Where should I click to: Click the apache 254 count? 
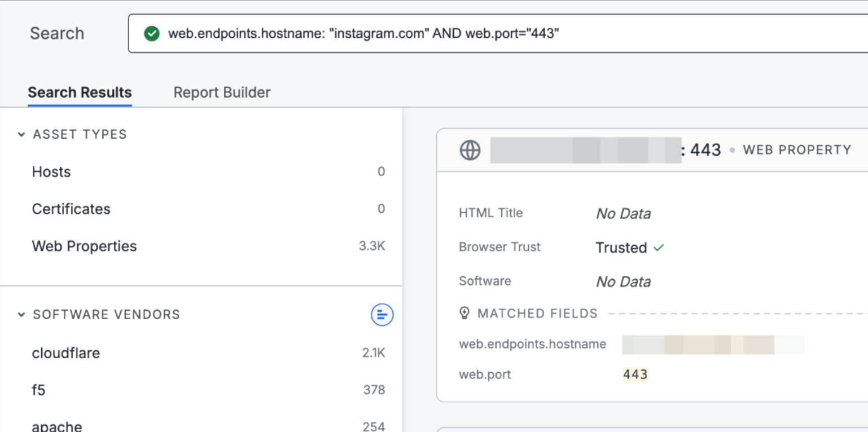point(374,426)
